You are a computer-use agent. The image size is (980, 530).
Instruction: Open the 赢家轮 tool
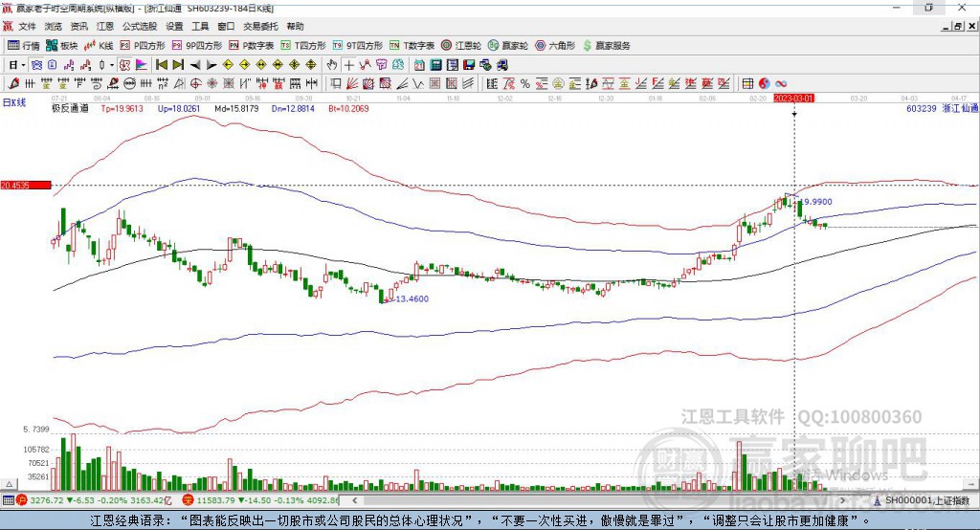pyautogui.click(x=508, y=46)
